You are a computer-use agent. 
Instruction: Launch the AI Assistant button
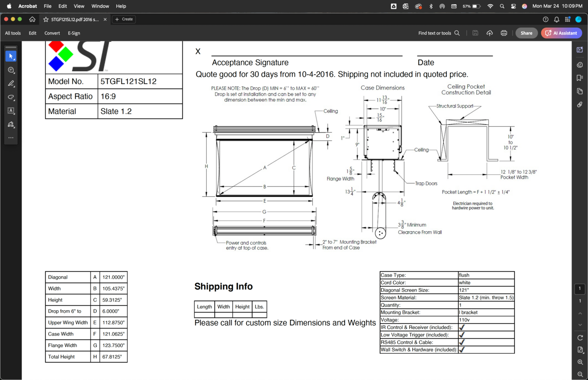pos(561,33)
